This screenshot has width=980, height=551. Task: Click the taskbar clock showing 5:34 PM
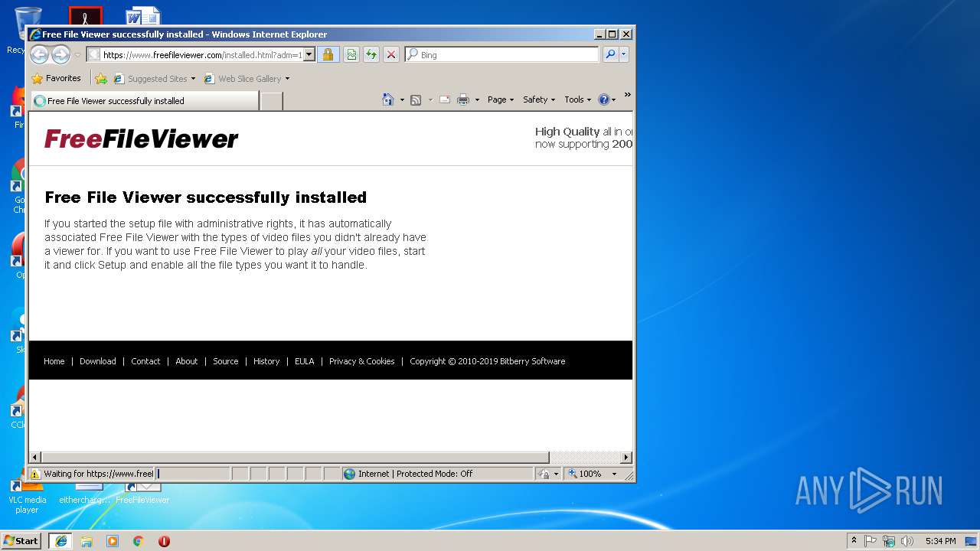940,541
